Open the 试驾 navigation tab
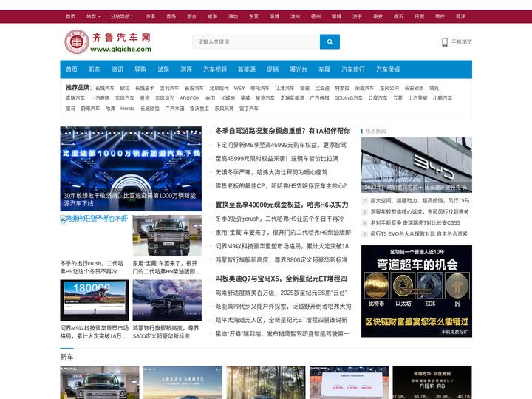Viewport: 532px width, 399px height. coord(163,69)
